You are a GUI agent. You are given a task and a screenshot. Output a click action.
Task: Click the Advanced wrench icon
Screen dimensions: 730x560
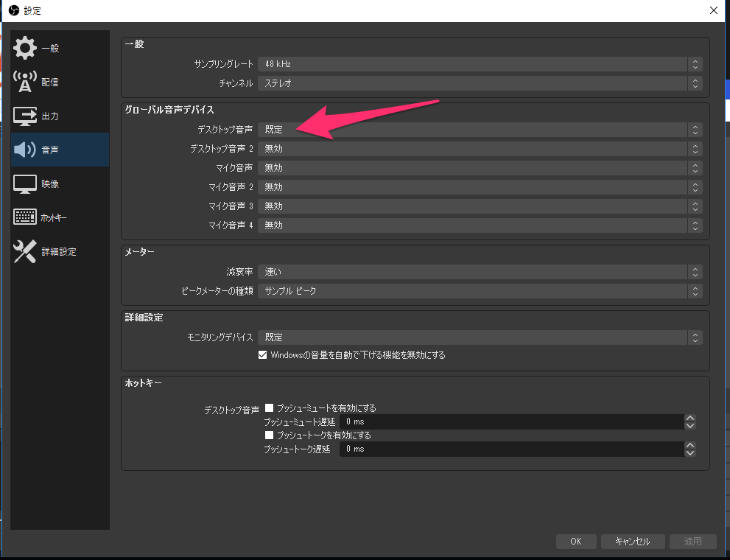pos(24,251)
